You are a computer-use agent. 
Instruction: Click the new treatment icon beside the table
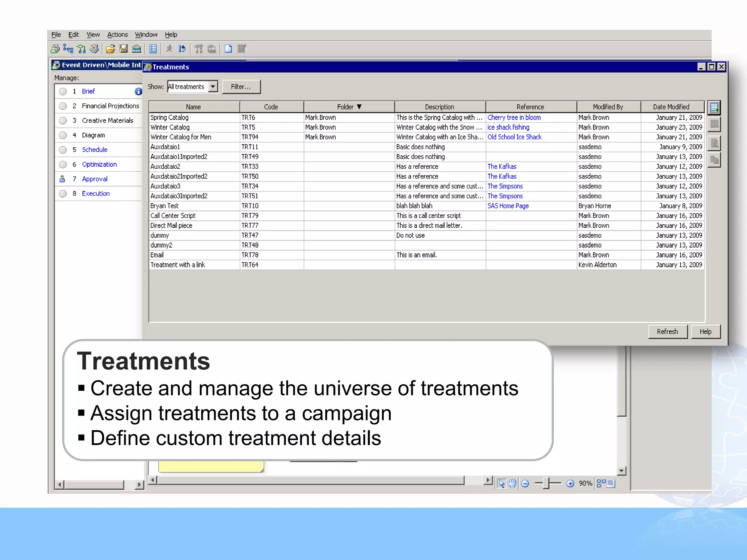714,108
